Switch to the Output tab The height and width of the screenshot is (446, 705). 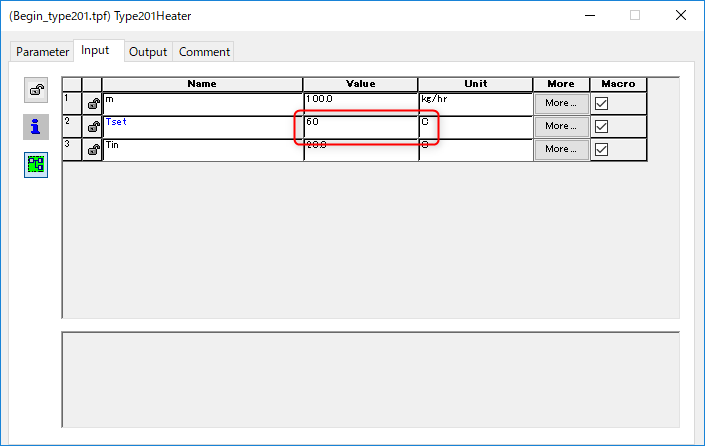[148, 52]
